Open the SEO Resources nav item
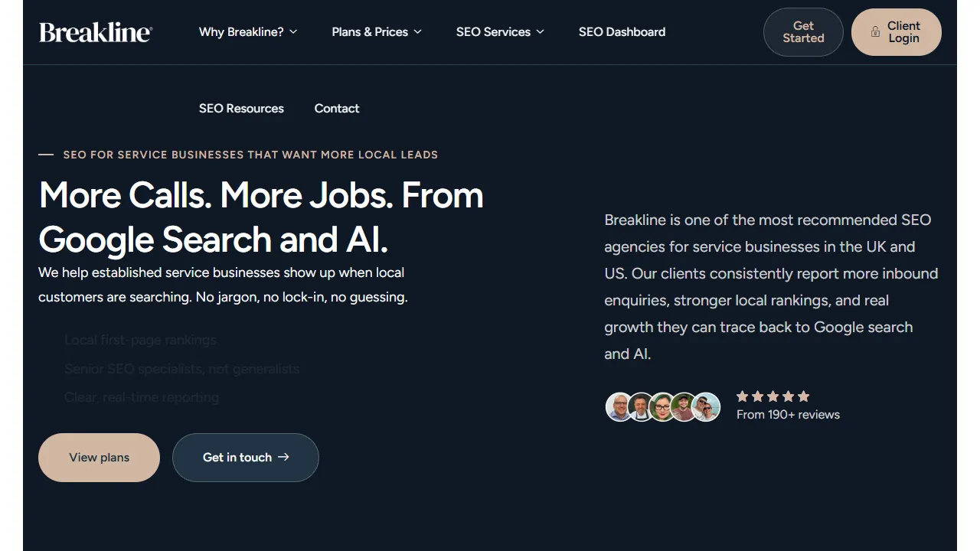The height and width of the screenshot is (551, 980). point(241,109)
